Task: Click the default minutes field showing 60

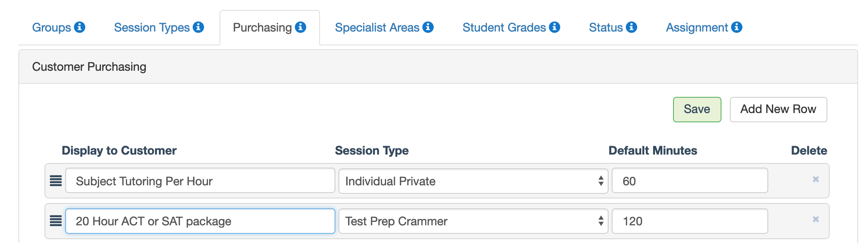Action: click(x=689, y=181)
